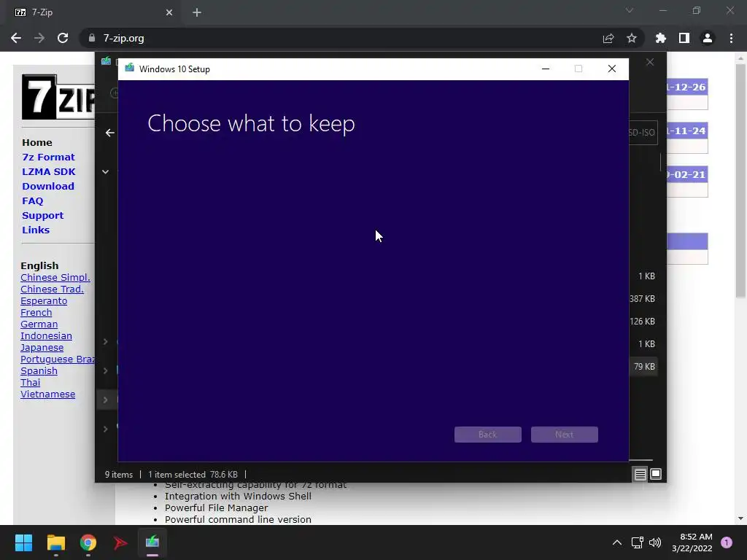The image size is (747, 560).
Task: Select the 126 KB file row
Action: 642,322
